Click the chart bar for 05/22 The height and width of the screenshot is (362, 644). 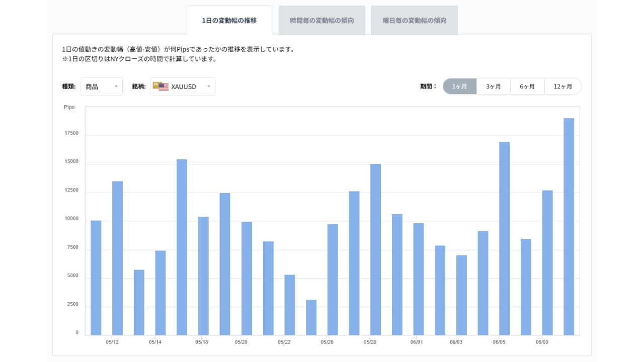click(x=289, y=305)
